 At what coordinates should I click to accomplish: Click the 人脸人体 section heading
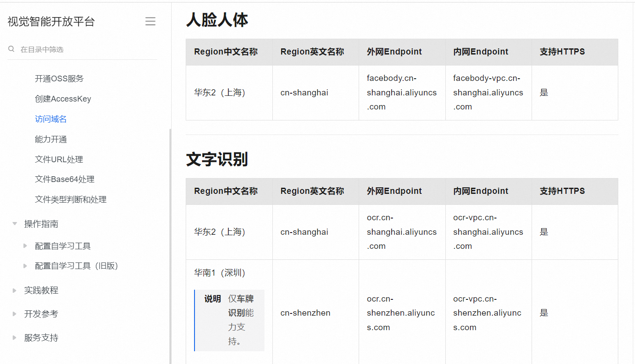pos(217,20)
